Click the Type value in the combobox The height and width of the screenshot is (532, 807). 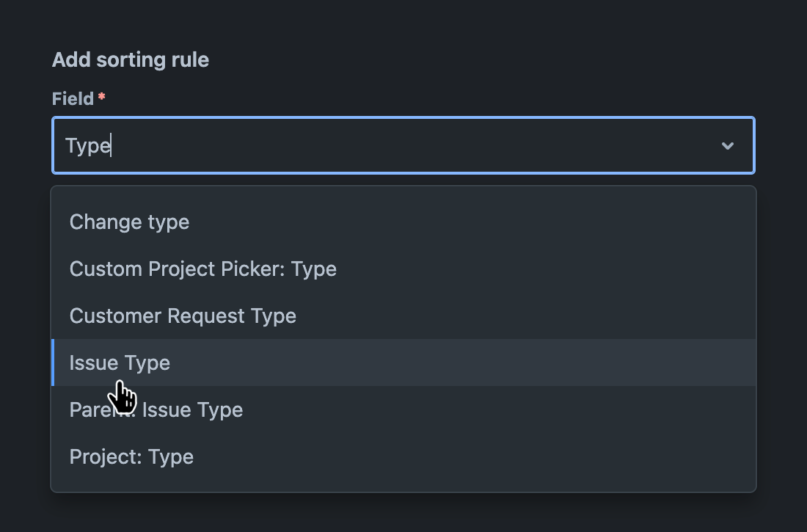point(88,145)
